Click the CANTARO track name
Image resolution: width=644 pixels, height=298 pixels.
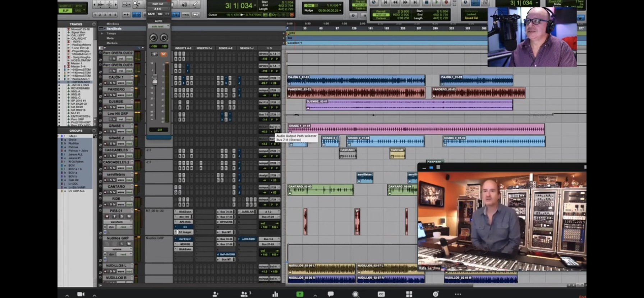coord(116,187)
